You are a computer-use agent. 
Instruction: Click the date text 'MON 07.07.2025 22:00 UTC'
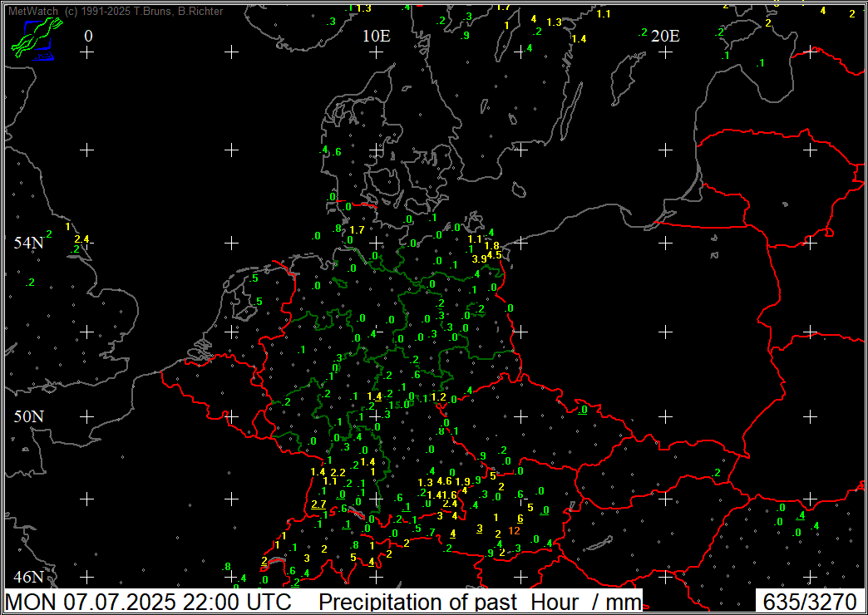click(x=148, y=601)
